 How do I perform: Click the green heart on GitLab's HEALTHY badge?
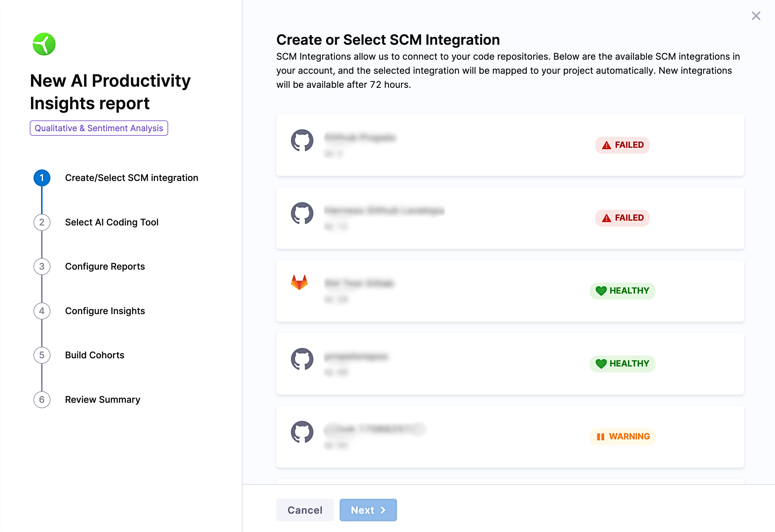[x=601, y=291]
